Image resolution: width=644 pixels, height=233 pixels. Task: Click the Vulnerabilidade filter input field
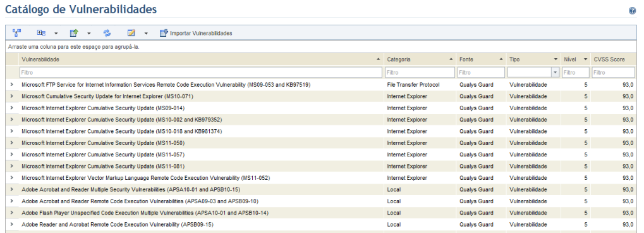tap(201, 72)
